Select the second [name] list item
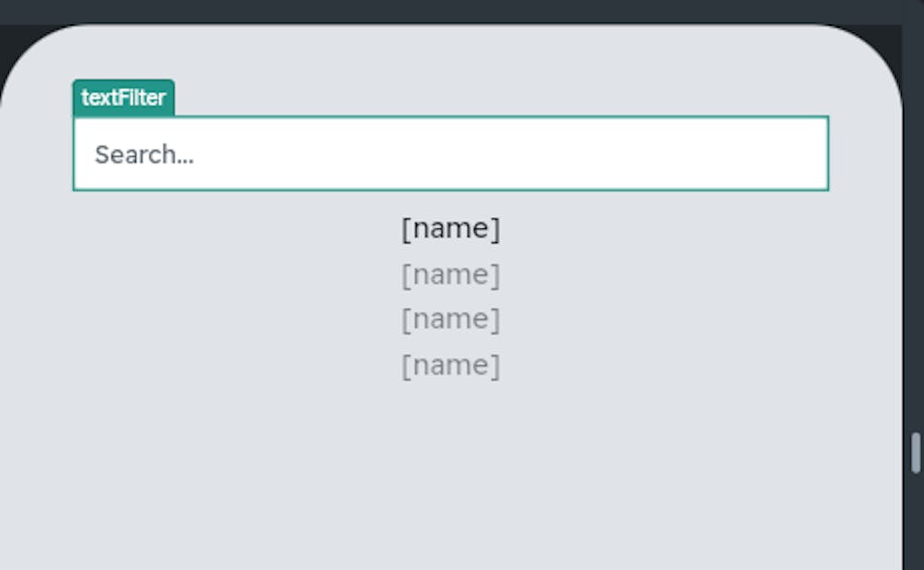Viewport: 924px width, 570px height. (451, 274)
